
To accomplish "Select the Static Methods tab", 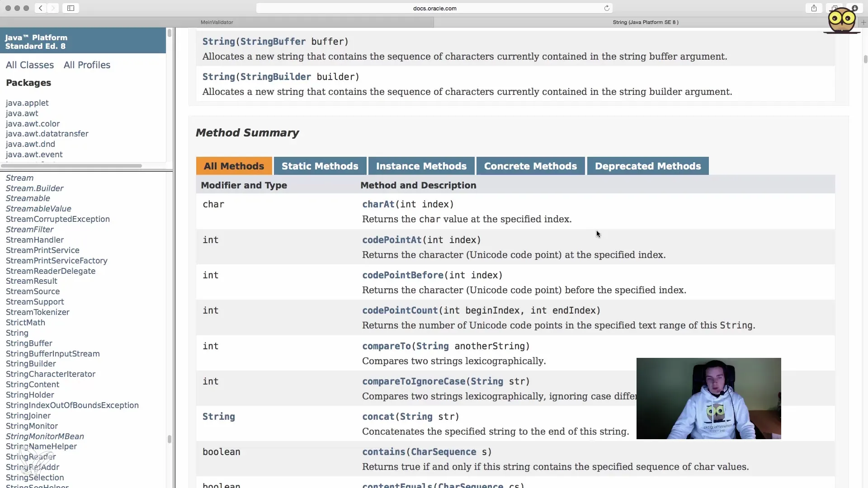I will [x=320, y=166].
